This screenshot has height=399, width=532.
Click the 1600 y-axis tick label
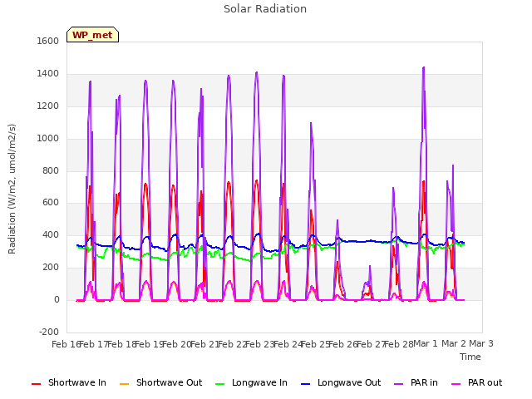(x=48, y=41)
